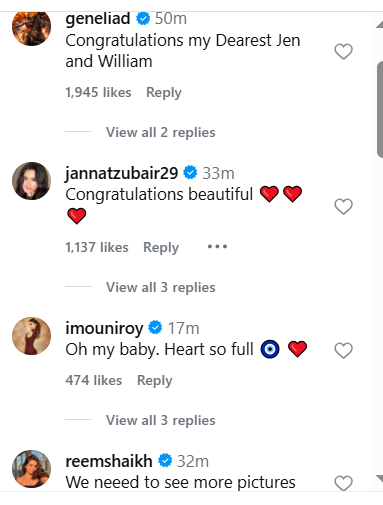Click geneliad's verified badge
383x505 pixels.
click(143, 18)
